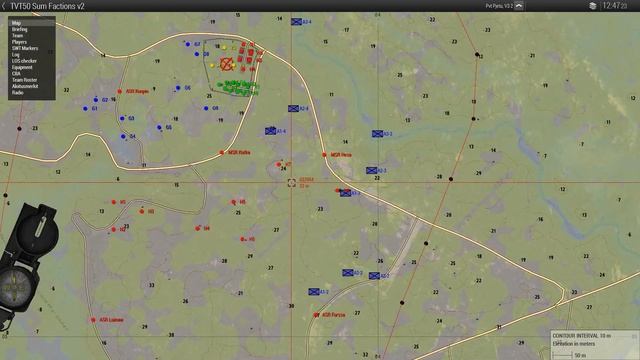Viewport: 640px width, 360px height.
Task: Open the Map entry in side menu
Action: (32, 23)
